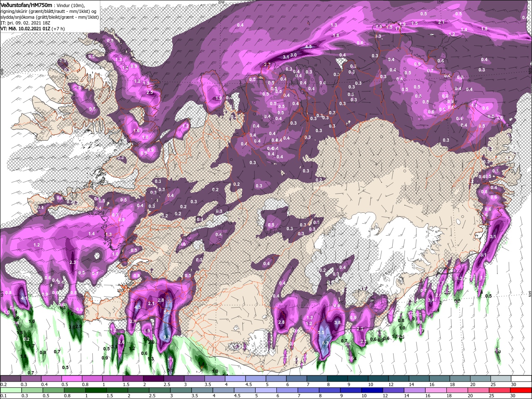This screenshot has width=532, height=399.
Task: Click the 9.3 precipitation value on the map
Action: pyautogui.click(x=167, y=337)
